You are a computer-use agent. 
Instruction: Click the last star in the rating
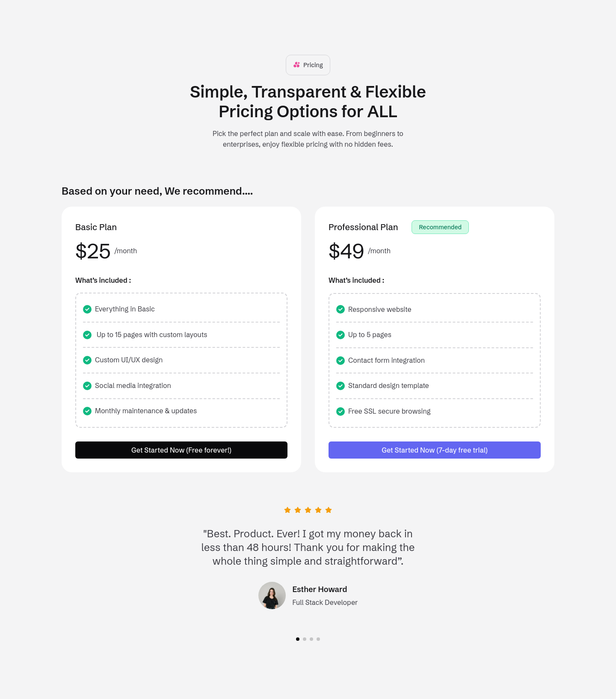tap(329, 510)
